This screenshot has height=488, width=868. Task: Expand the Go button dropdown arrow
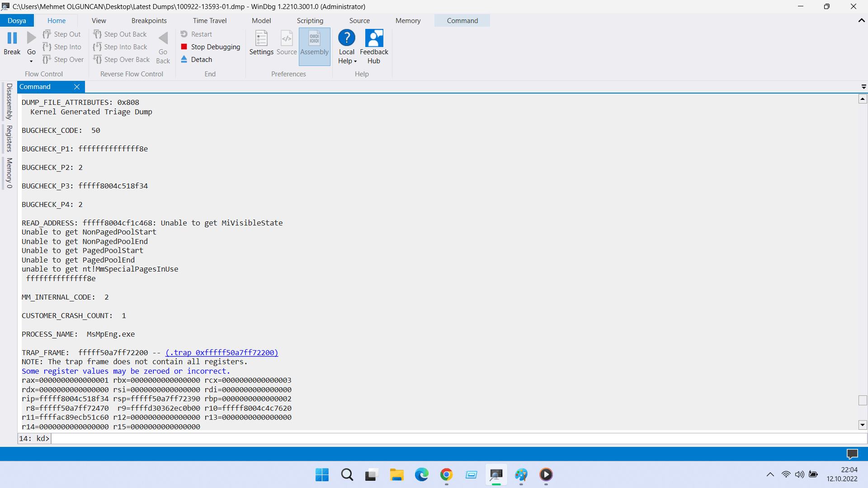click(x=31, y=61)
